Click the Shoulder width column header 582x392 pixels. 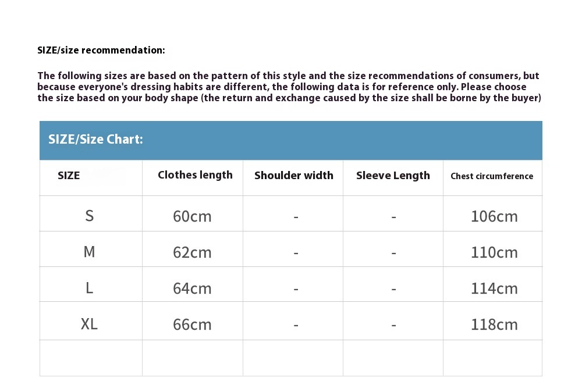[293, 176]
